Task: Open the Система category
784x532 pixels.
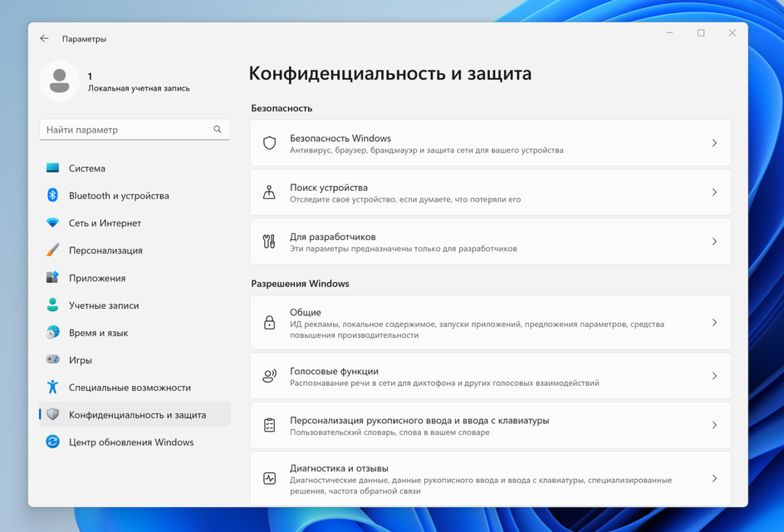Action: click(135, 168)
